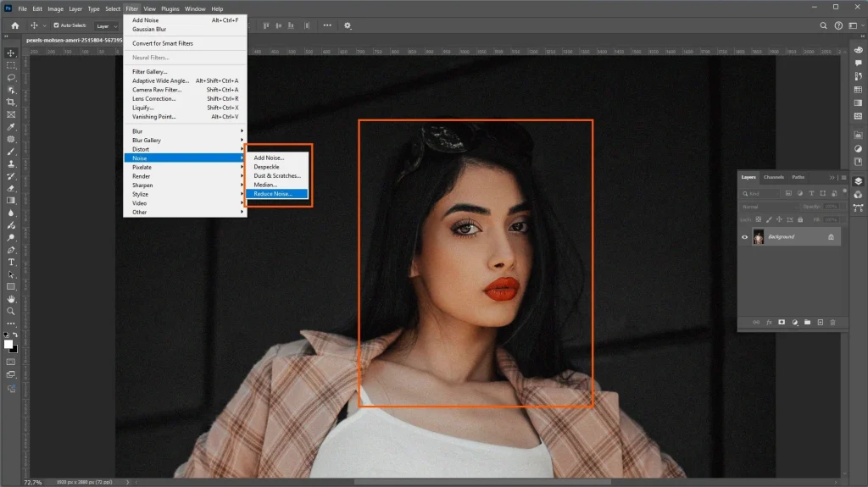Open the Image menu

[55, 8]
